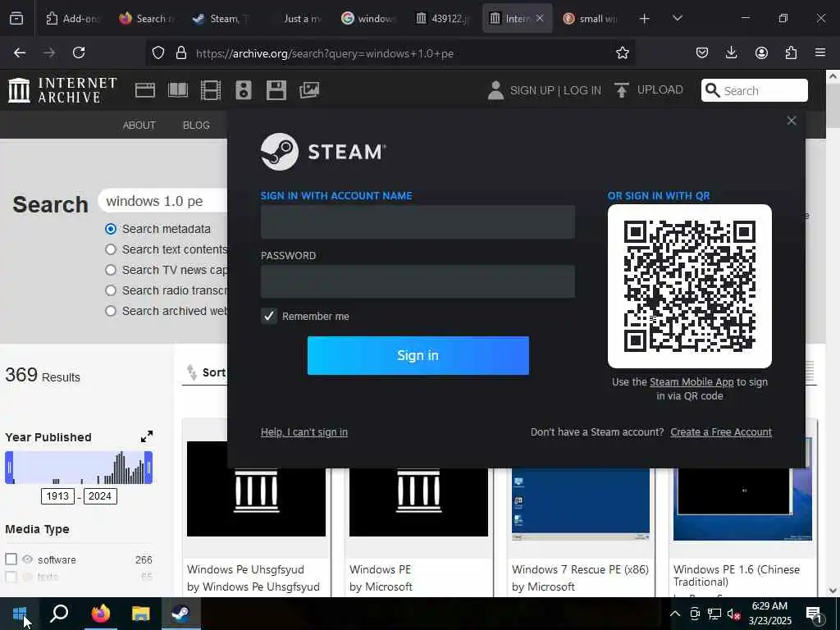Screen dimensions: 840x630
Task: Select Search archived web sites option
Action: tap(111, 311)
